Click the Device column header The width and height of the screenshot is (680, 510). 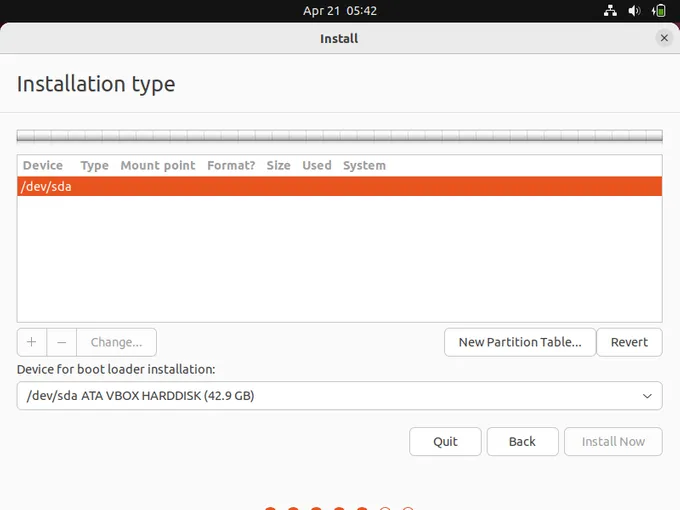point(43,165)
